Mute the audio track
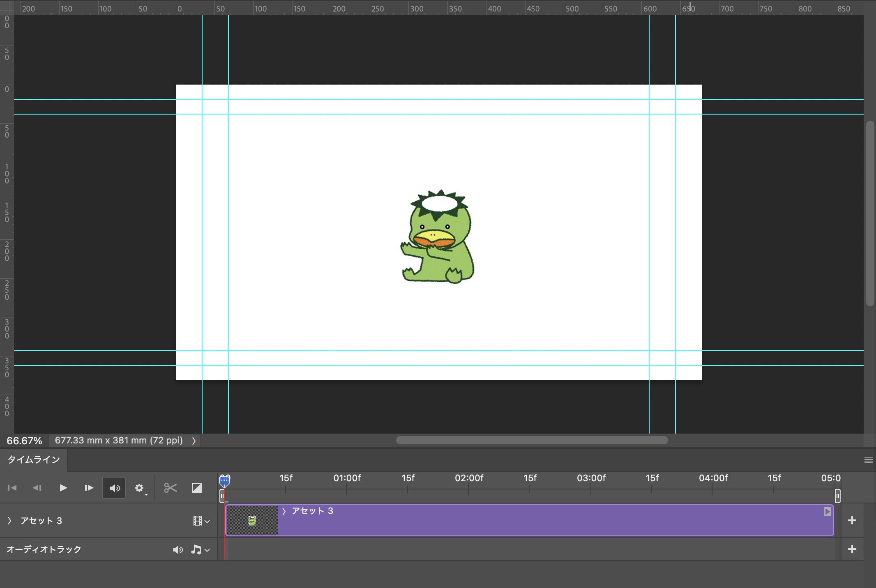 [178, 550]
